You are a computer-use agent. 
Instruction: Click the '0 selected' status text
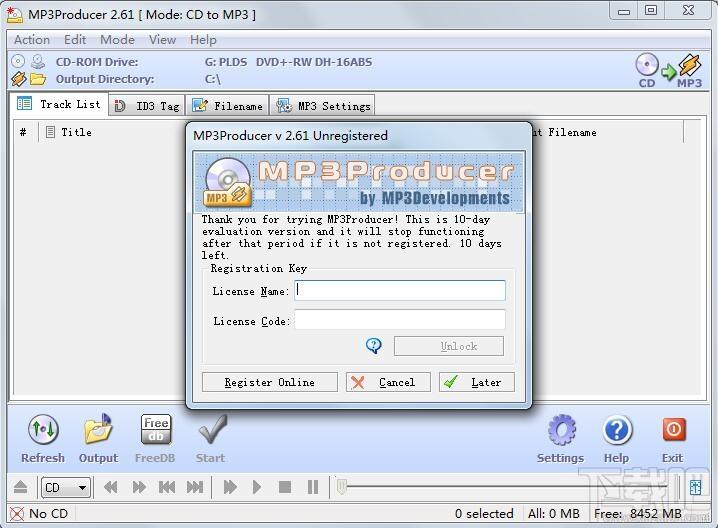[x=484, y=514]
